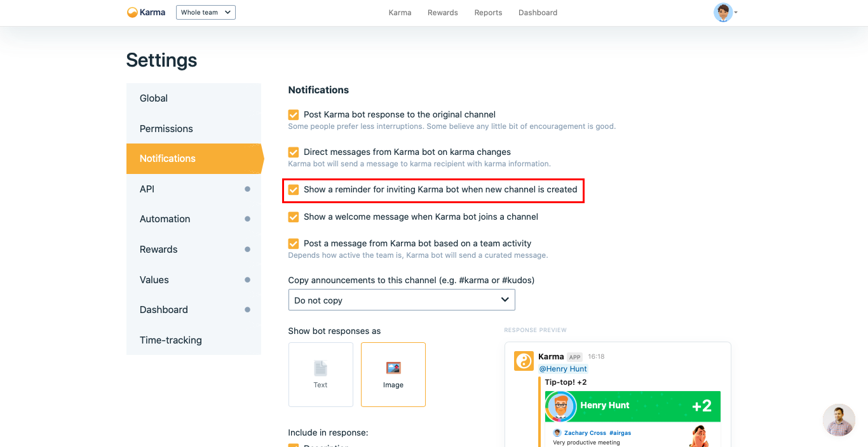Viewport: 868px width, 447px height.
Task: Click the Settings page title
Action: [x=161, y=60]
